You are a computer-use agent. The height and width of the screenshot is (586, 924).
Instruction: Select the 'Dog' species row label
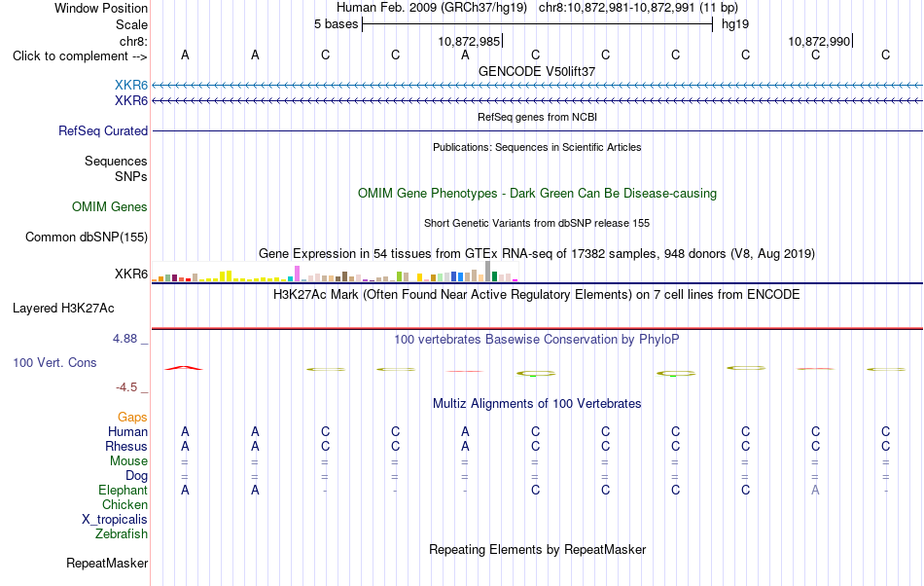point(136,476)
